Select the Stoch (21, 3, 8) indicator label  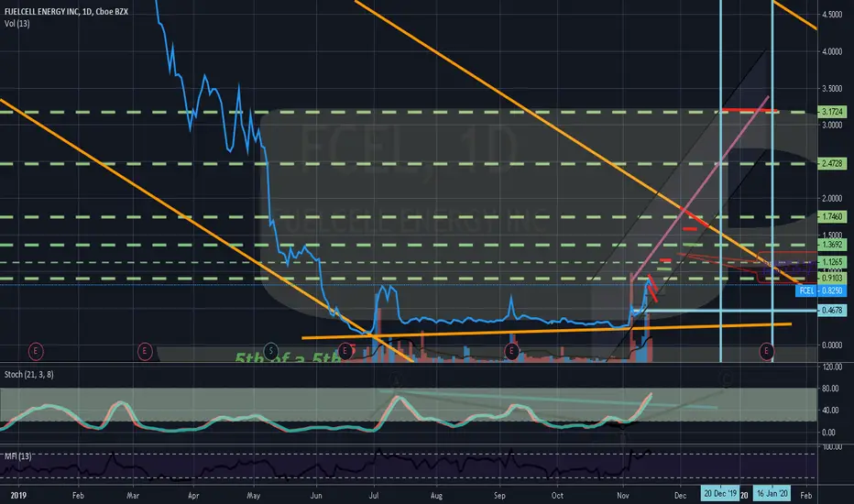point(29,374)
